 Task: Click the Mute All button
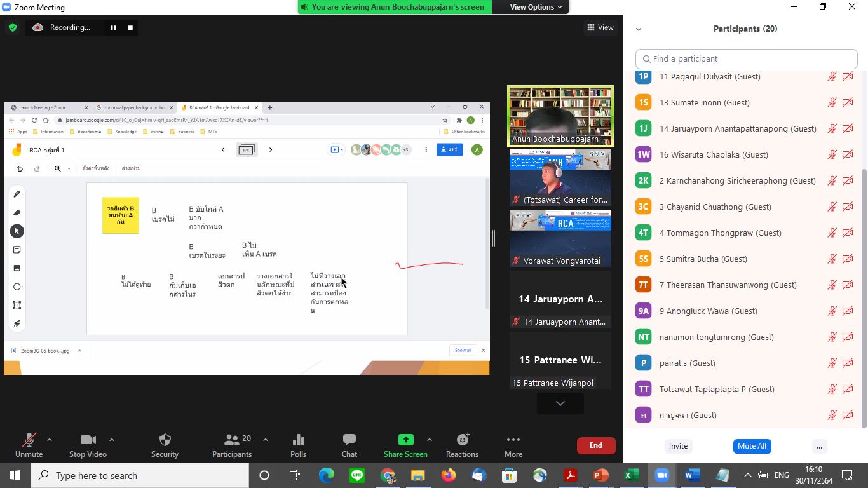click(x=752, y=446)
